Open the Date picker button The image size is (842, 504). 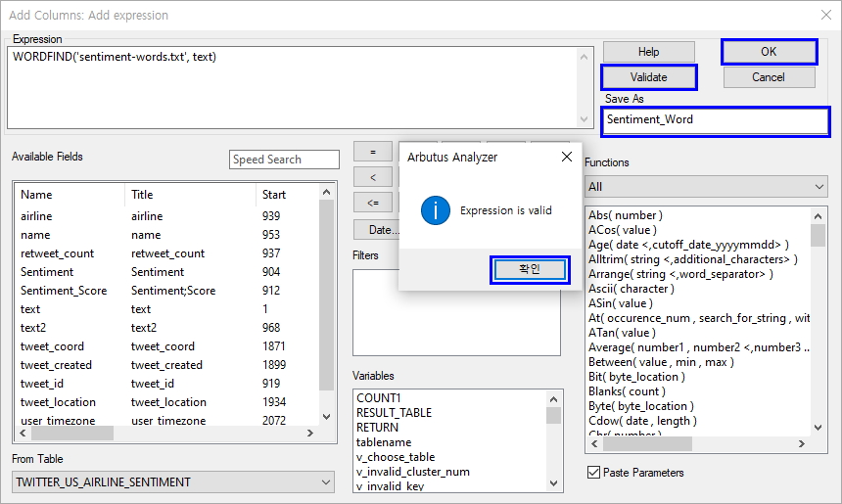[376, 230]
